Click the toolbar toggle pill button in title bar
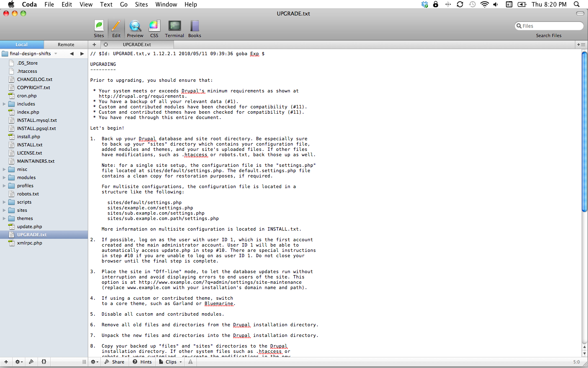588x368 pixels. [x=580, y=13]
